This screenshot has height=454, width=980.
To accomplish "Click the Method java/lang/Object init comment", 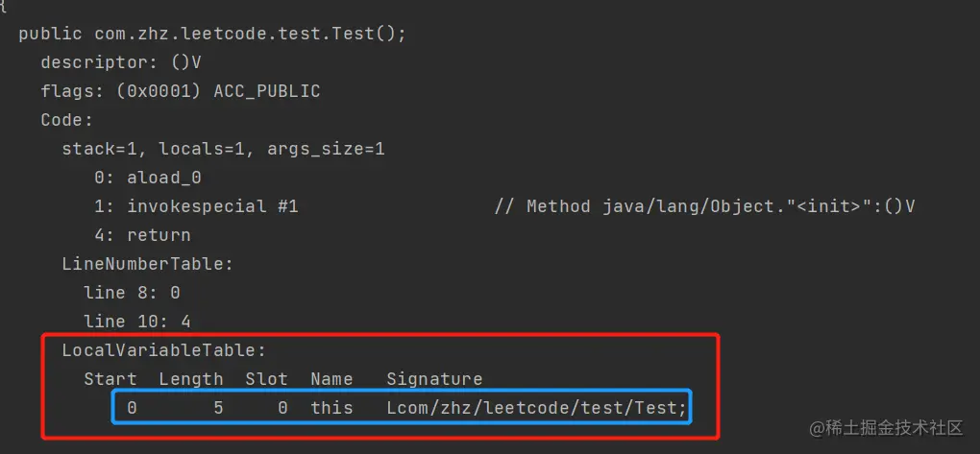I will coord(704,206).
